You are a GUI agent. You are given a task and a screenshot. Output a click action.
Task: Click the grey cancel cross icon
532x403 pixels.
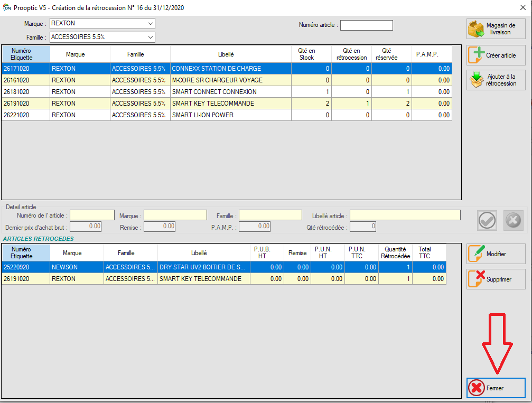pyautogui.click(x=514, y=220)
